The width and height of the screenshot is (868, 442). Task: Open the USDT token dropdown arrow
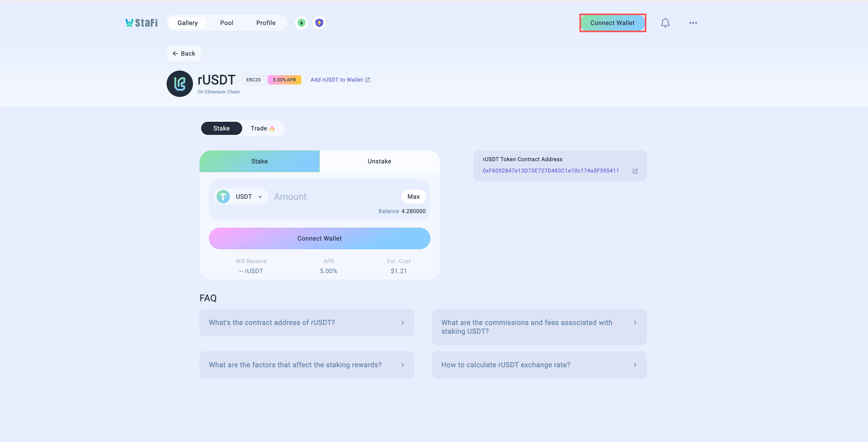point(260,197)
